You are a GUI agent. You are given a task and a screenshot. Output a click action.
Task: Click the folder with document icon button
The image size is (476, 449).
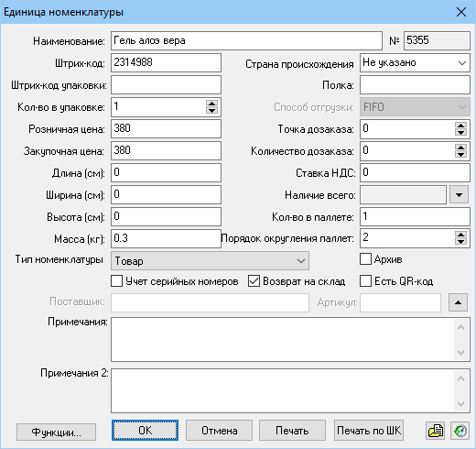point(436,431)
